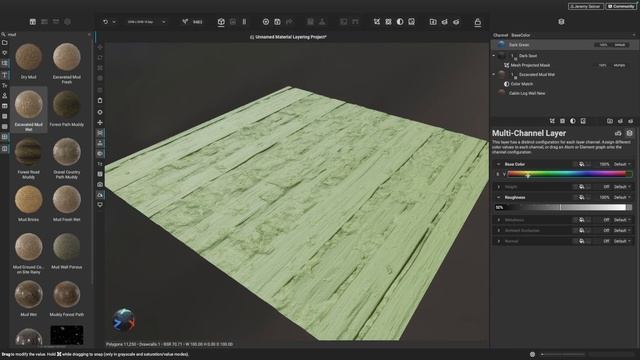640x360 pixels.
Task: Open the texture resolution dropdown
Action: click(x=146, y=22)
